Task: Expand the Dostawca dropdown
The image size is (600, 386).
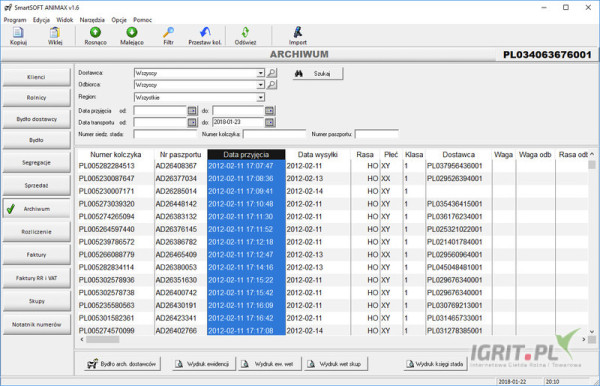Action: tap(260, 73)
